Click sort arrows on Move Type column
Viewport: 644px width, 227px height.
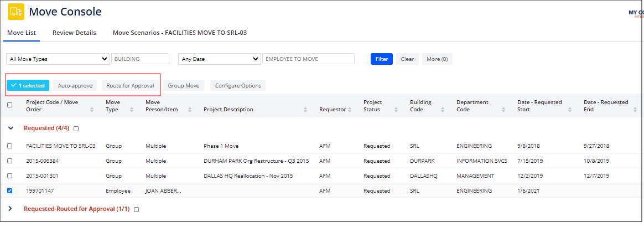[131, 110]
